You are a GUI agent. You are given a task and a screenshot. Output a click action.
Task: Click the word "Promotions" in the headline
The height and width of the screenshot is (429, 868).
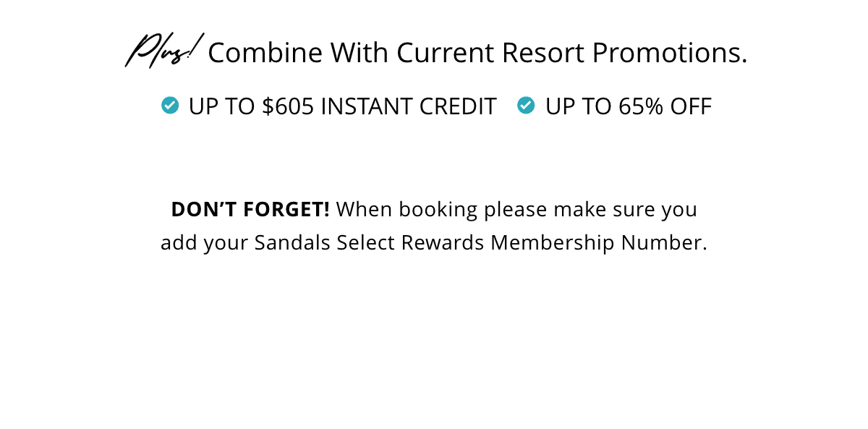(x=670, y=53)
